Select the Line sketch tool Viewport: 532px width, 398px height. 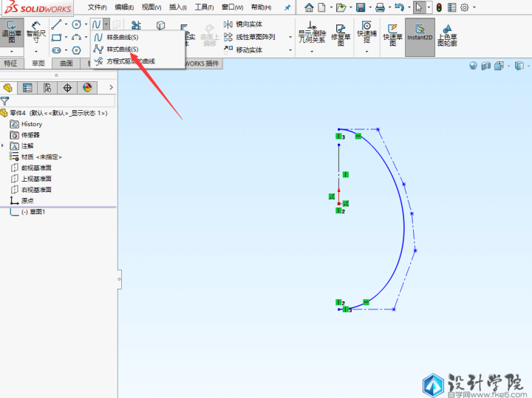57,24
